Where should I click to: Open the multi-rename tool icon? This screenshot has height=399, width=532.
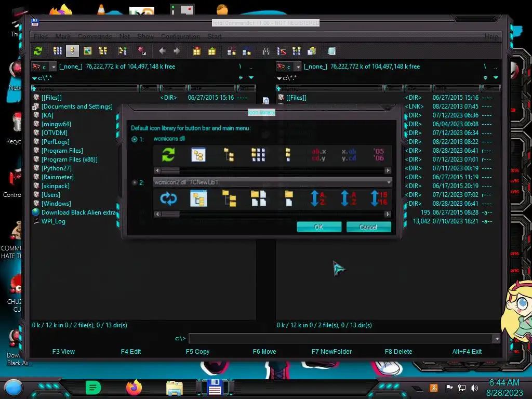281,51
